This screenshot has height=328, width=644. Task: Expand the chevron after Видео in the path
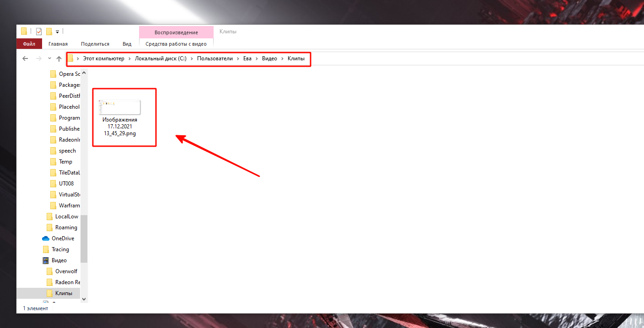[x=283, y=58]
